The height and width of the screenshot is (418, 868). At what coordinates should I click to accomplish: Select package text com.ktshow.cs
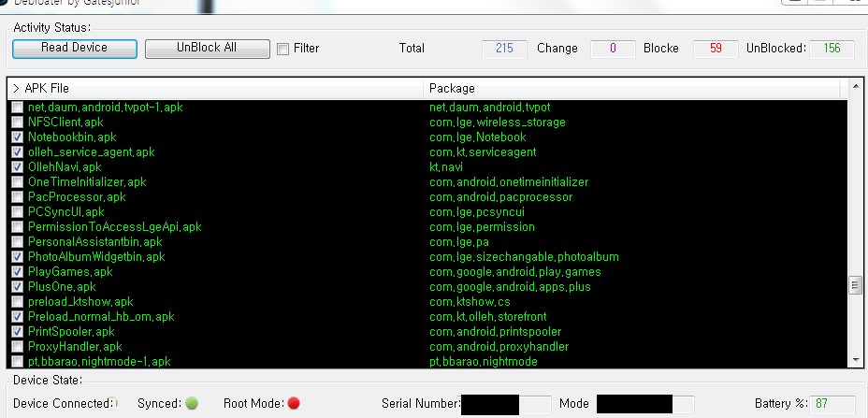[x=470, y=301]
